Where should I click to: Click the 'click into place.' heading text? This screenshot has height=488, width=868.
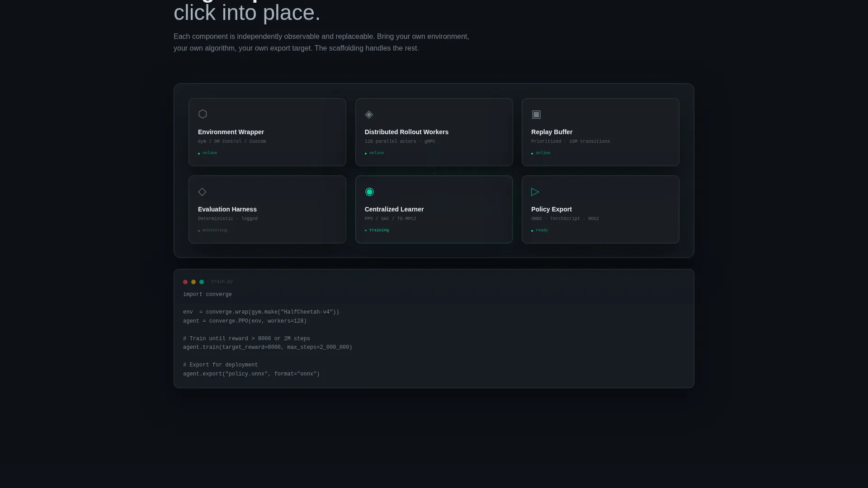point(247,13)
